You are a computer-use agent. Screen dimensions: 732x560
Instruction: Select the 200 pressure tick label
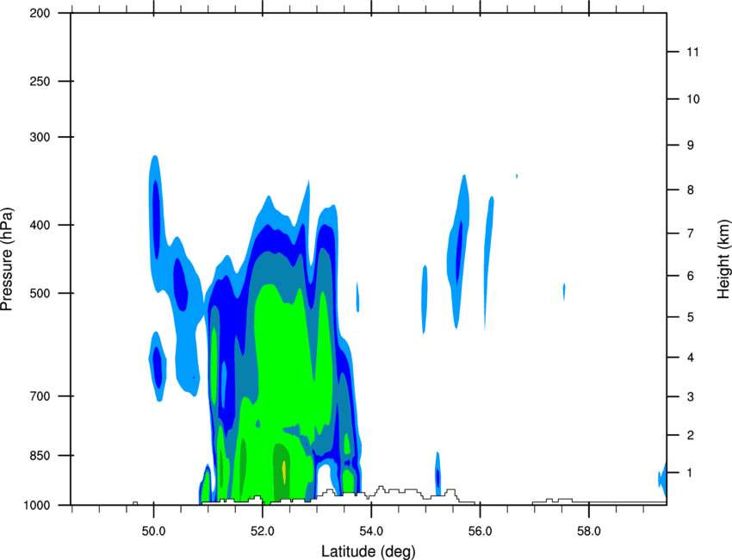[x=40, y=13]
